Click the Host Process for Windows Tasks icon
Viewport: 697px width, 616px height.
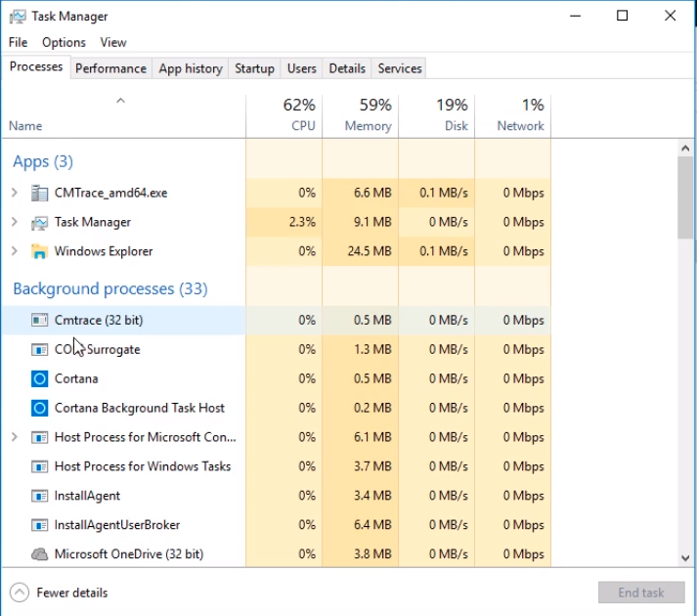click(x=39, y=466)
